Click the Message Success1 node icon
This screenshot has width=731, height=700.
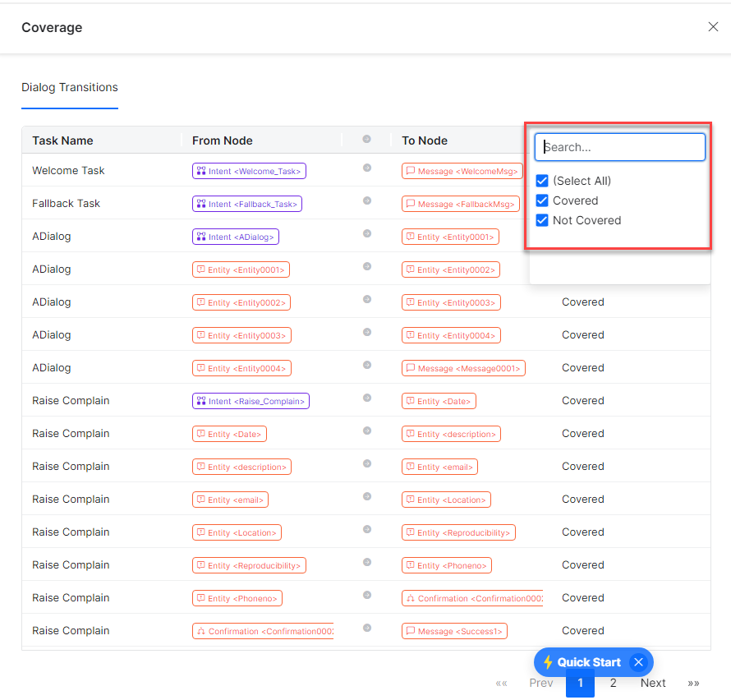point(410,631)
